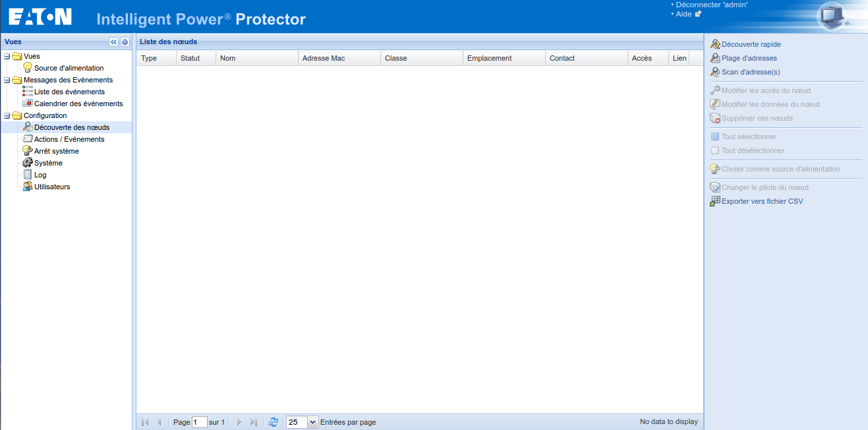Viewport: 868px width, 430px height.
Task: Go to last page arrow
Action: coord(254,422)
